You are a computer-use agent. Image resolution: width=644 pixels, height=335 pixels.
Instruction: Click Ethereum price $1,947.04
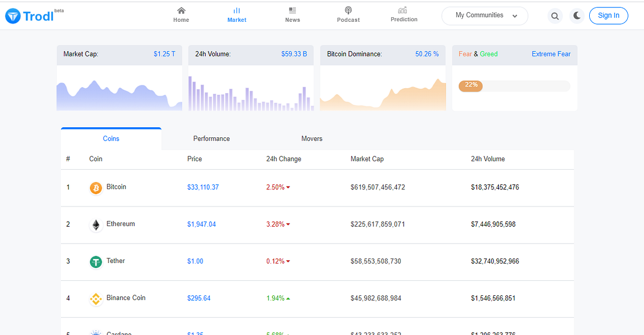click(201, 224)
